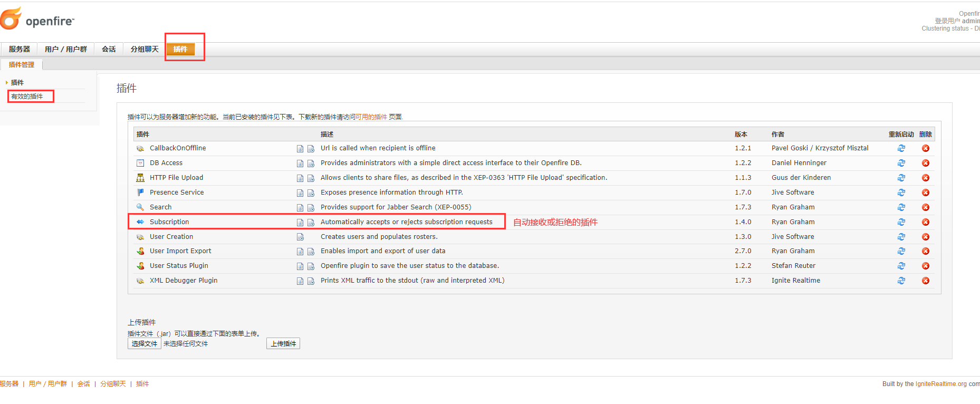Delete the User Status Plugin
Screen dimensions: 980x404
pyautogui.click(x=925, y=266)
